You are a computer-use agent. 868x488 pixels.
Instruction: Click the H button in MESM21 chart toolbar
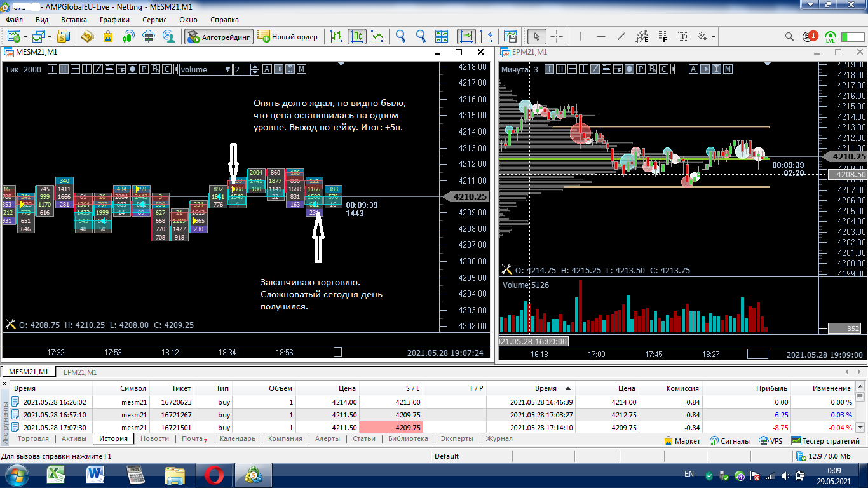pos(64,69)
